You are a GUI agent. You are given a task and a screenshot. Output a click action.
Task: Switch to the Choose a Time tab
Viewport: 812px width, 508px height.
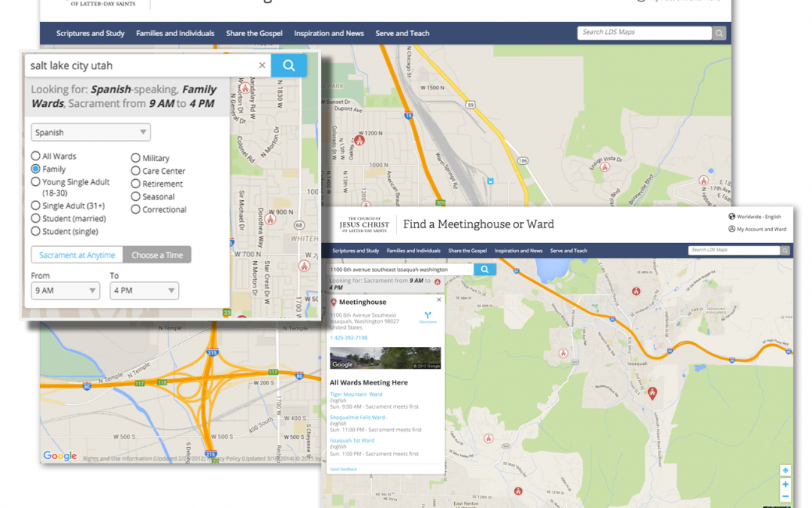pyautogui.click(x=158, y=254)
